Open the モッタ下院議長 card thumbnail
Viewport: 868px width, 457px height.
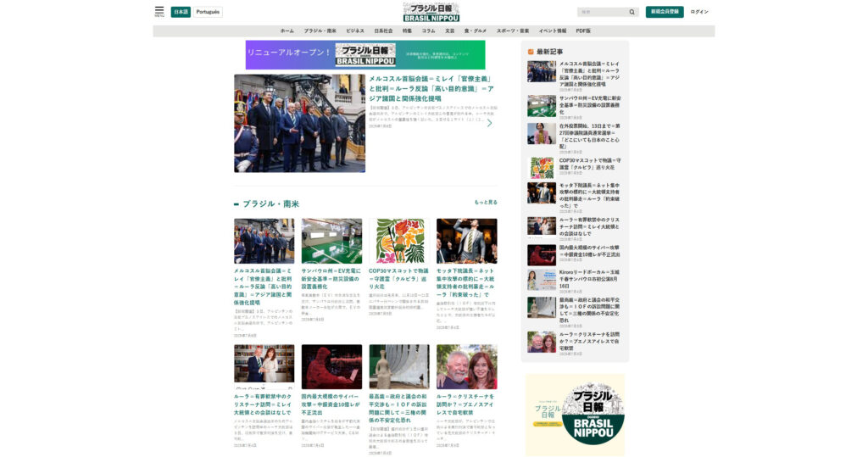[x=467, y=241]
